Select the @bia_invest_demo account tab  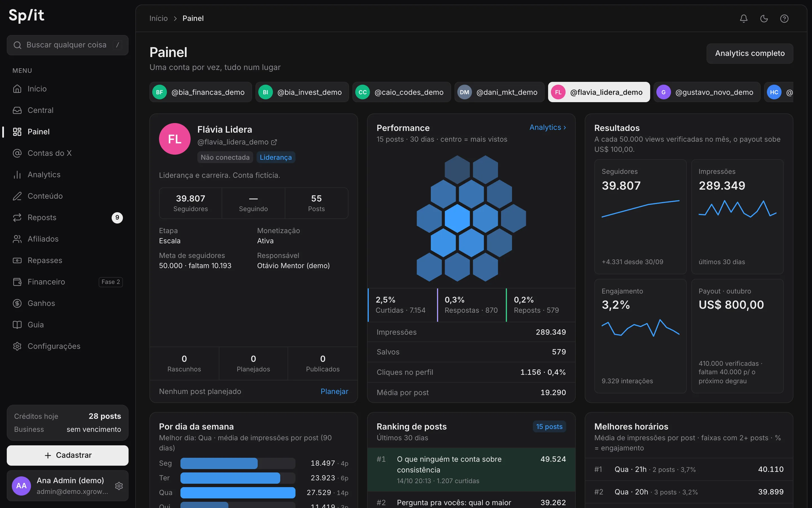[x=302, y=92]
